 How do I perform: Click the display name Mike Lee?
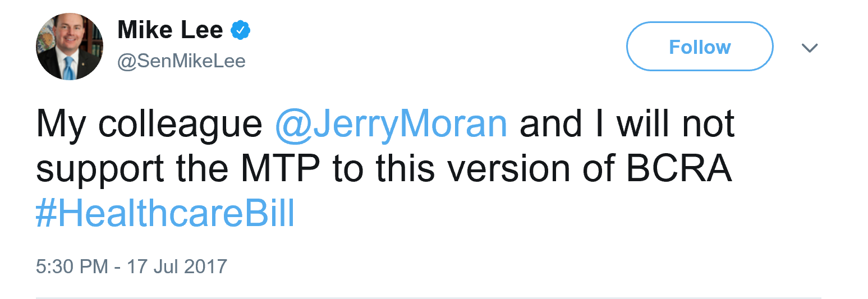click(x=170, y=30)
